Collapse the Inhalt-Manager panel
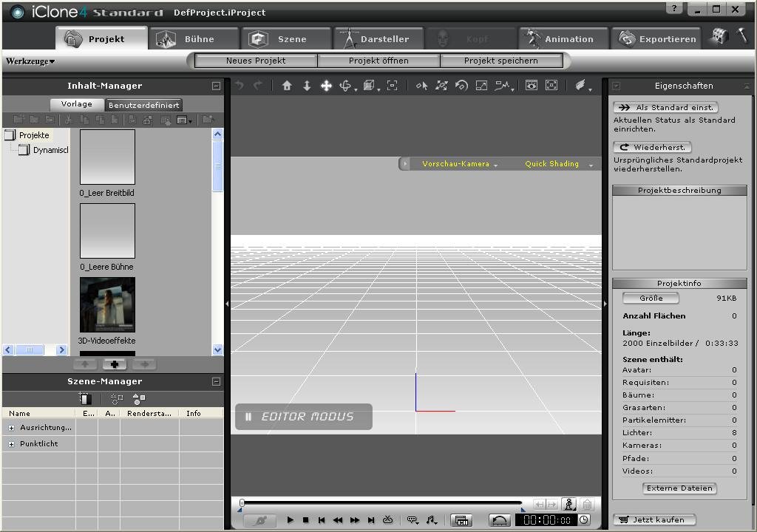 pos(217,86)
